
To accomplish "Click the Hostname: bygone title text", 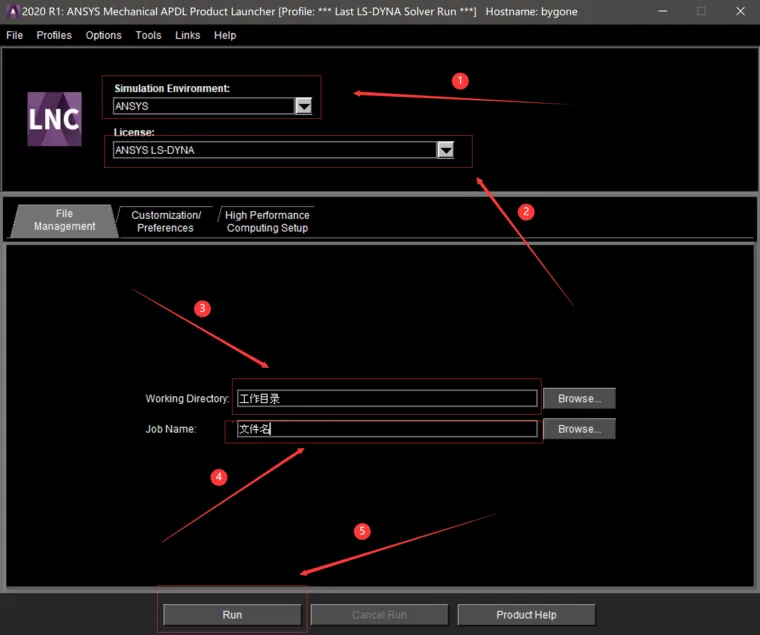I will click(x=532, y=12).
